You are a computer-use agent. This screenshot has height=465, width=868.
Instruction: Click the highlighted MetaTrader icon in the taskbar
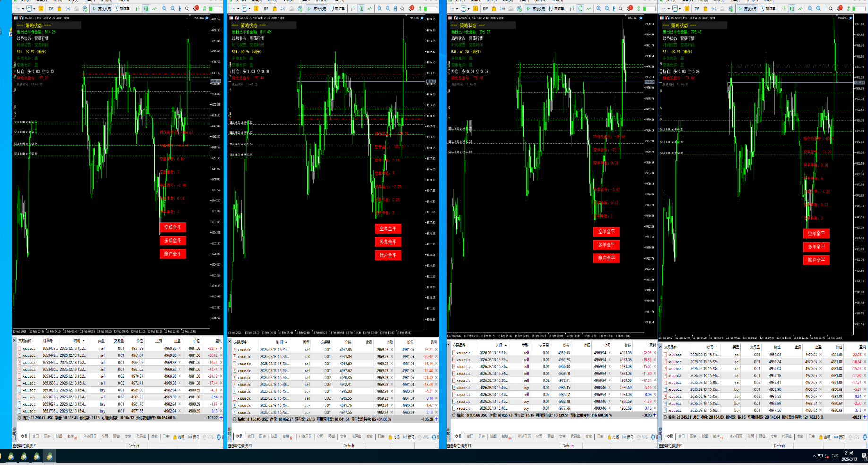click(49, 457)
